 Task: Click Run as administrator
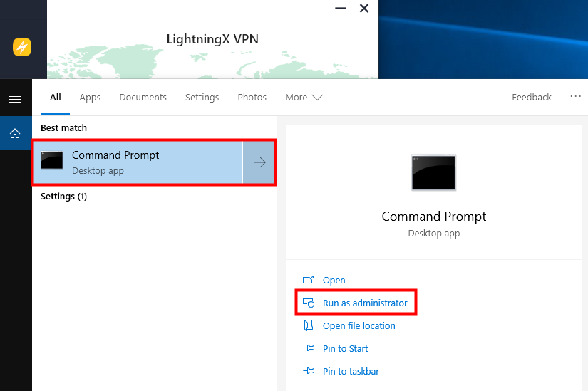pyautogui.click(x=365, y=303)
